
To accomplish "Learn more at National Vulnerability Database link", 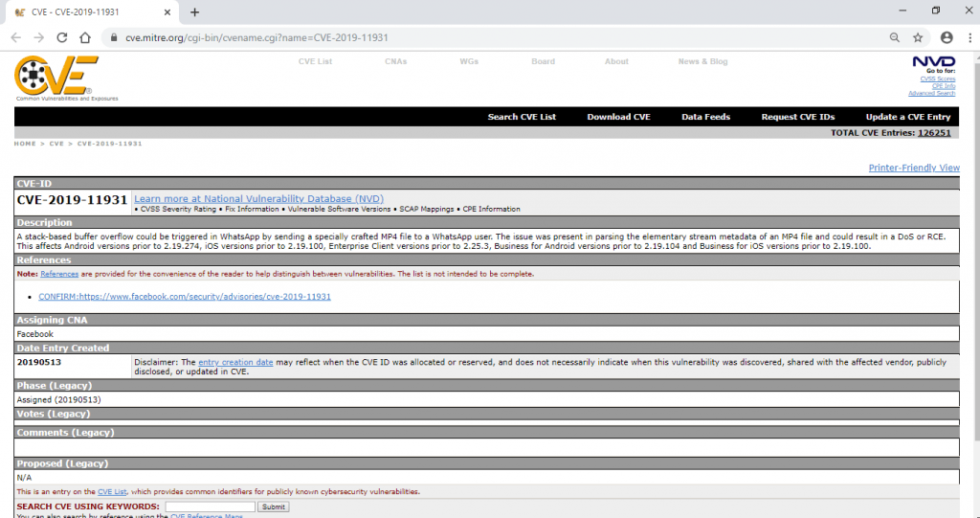I will click(258, 199).
